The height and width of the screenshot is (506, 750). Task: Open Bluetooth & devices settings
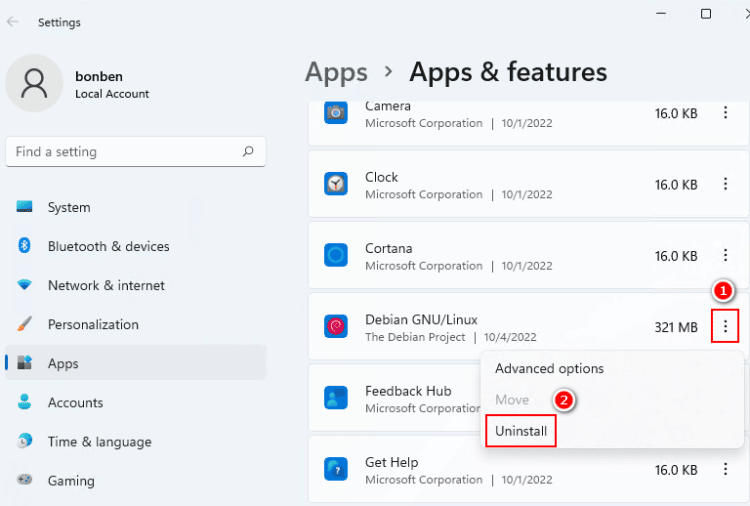[108, 246]
